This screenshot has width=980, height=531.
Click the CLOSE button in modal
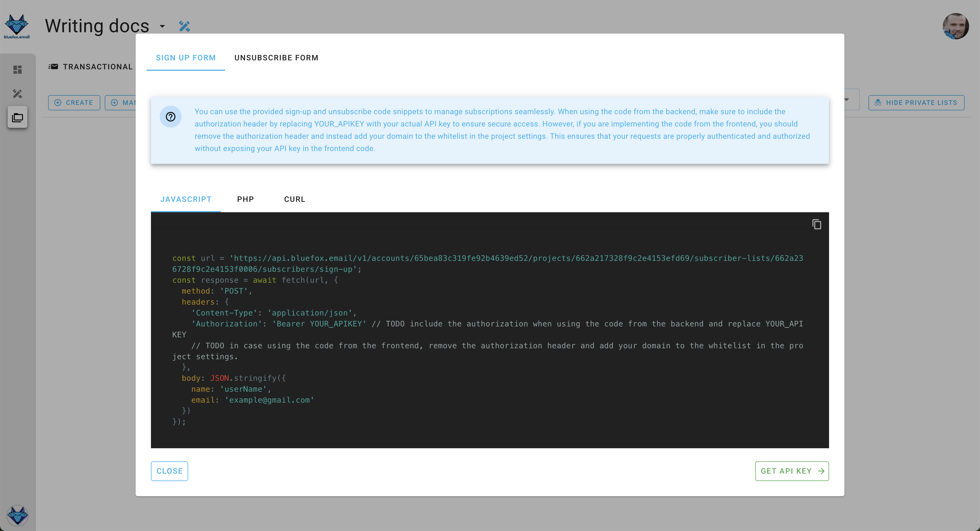(x=169, y=470)
